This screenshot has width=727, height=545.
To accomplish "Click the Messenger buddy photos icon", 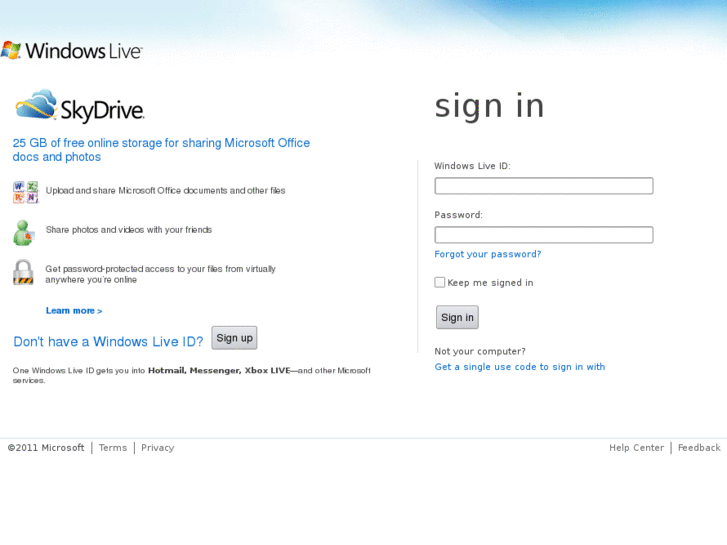I will (x=23, y=232).
